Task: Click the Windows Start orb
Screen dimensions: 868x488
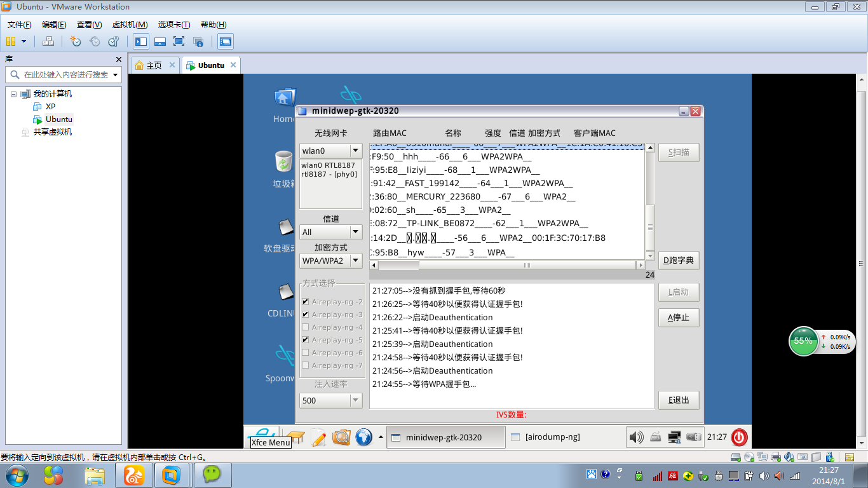Action: pos(17,475)
